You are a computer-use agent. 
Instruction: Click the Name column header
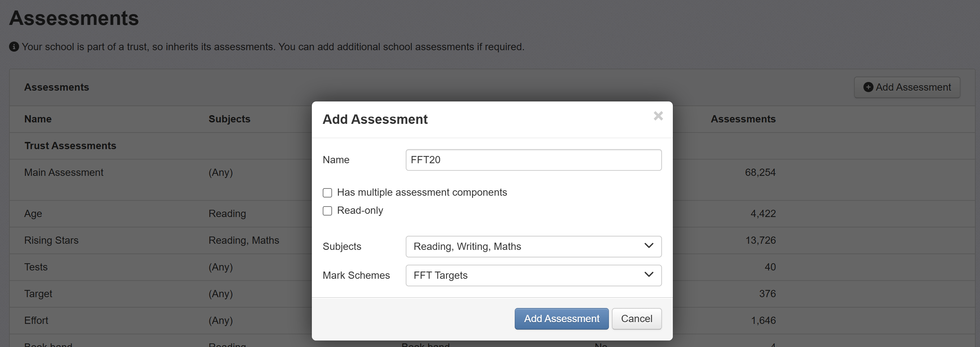38,119
